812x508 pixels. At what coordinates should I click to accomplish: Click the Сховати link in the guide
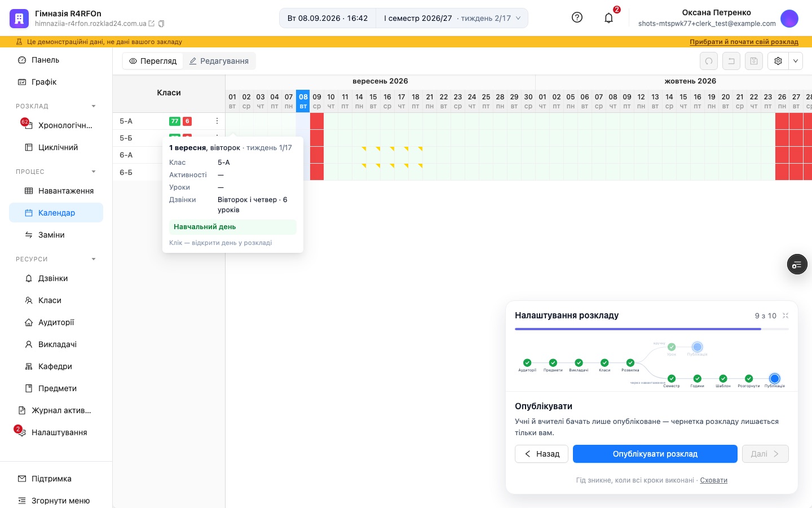click(x=713, y=480)
